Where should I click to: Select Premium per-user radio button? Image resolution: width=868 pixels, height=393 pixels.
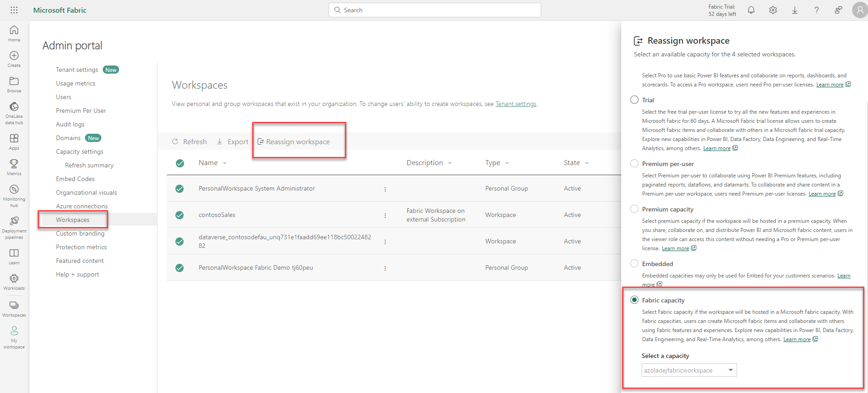coord(634,163)
